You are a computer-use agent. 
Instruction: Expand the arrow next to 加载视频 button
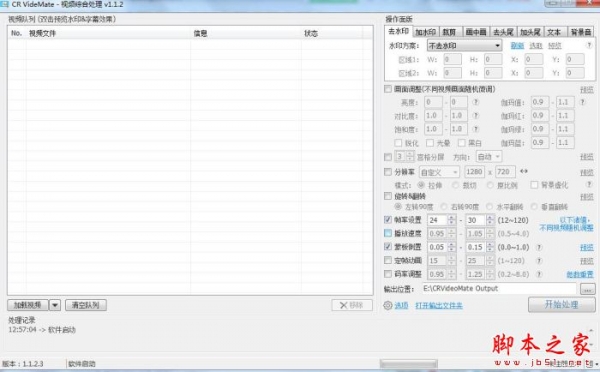[55, 305]
